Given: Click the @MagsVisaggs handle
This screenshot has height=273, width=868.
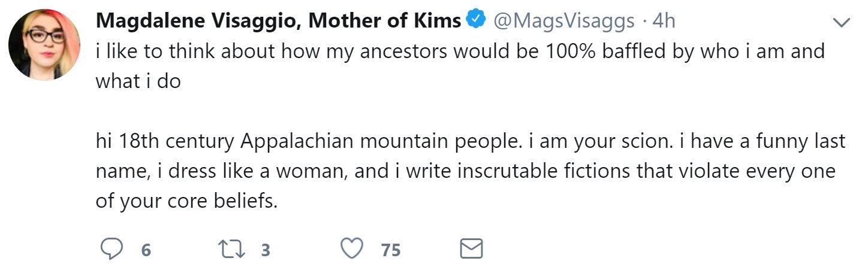Looking at the screenshot, I should tap(563, 21).
